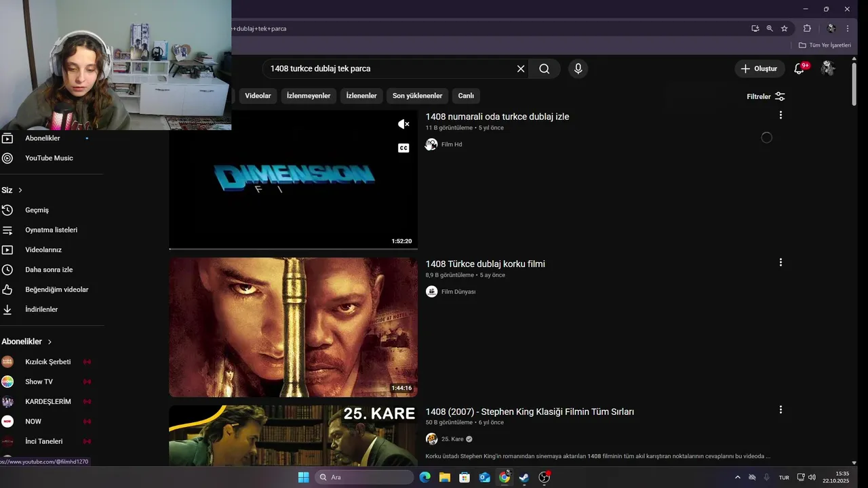
Task: Open the Filtreler filter panel
Action: [766, 96]
